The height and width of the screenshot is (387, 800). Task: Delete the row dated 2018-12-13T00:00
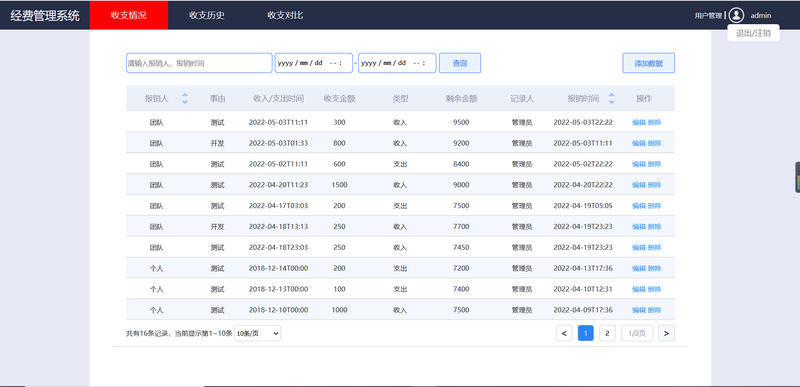[x=655, y=289]
